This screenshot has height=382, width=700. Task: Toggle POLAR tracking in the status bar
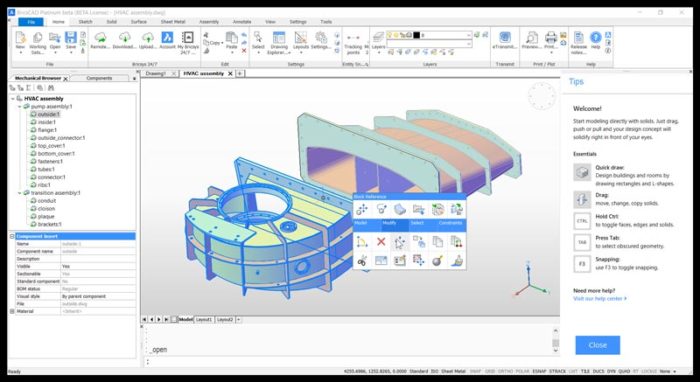(x=522, y=371)
